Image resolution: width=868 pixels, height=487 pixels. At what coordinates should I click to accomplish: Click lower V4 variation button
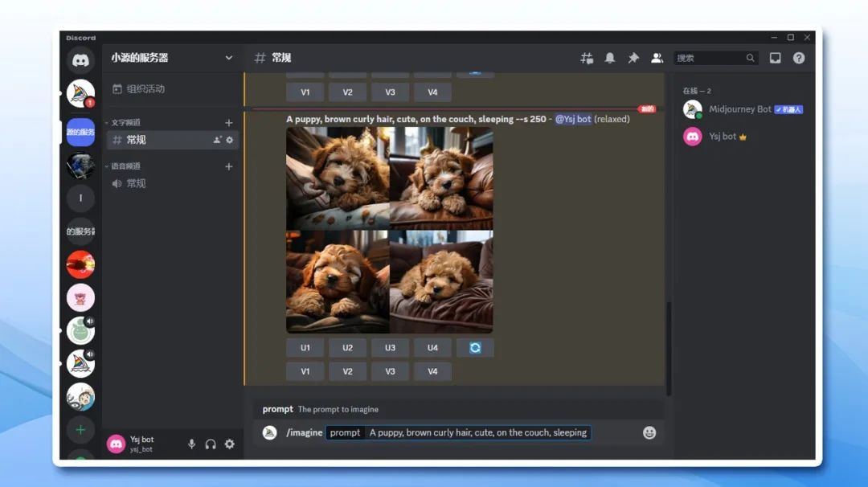(x=432, y=371)
